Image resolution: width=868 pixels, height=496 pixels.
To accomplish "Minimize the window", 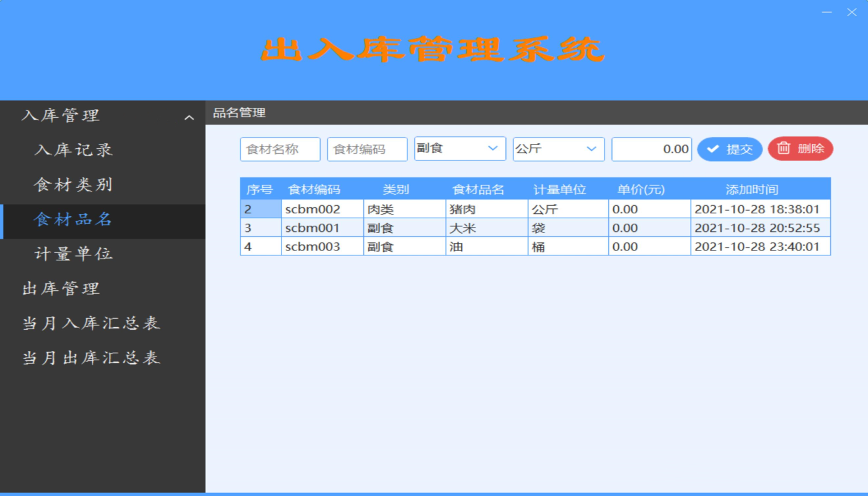I will click(x=826, y=12).
